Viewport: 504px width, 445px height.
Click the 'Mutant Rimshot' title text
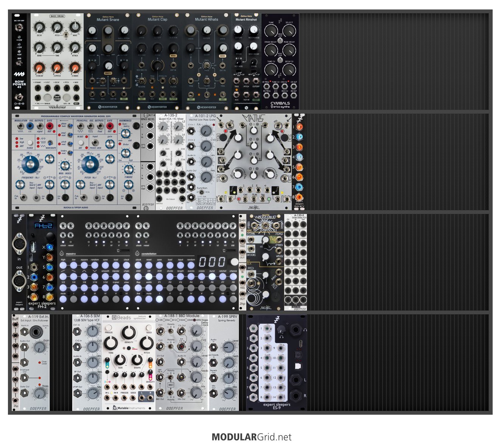tap(246, 19)
